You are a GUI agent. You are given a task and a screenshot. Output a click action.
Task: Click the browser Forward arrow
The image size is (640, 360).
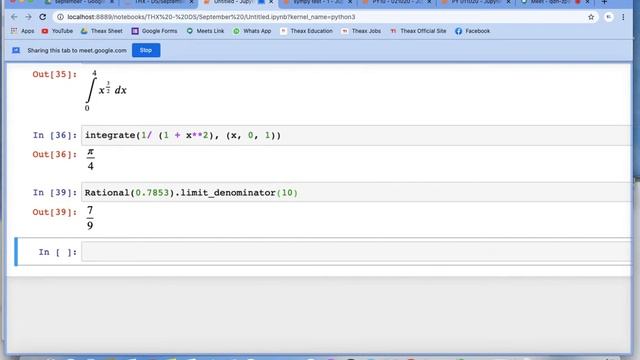(28, 17)
